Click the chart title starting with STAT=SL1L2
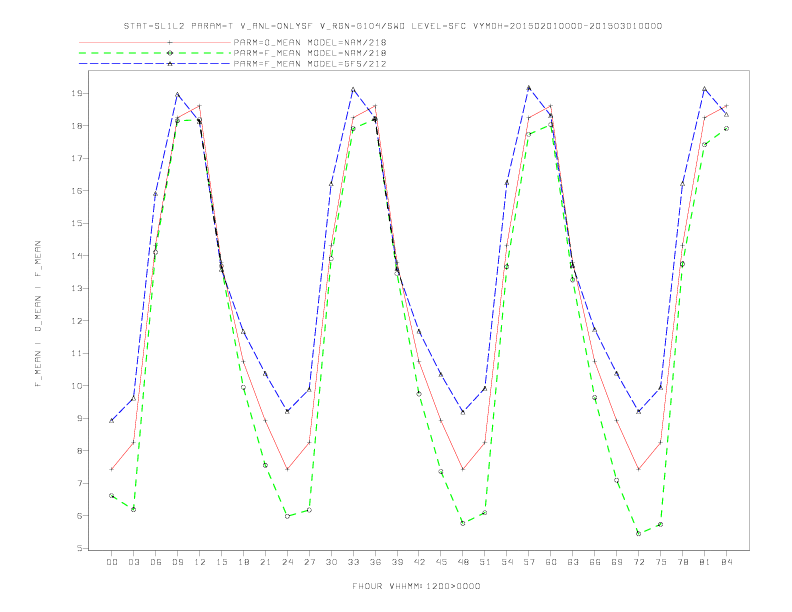 pyautogui.click(x=392, y=26)
